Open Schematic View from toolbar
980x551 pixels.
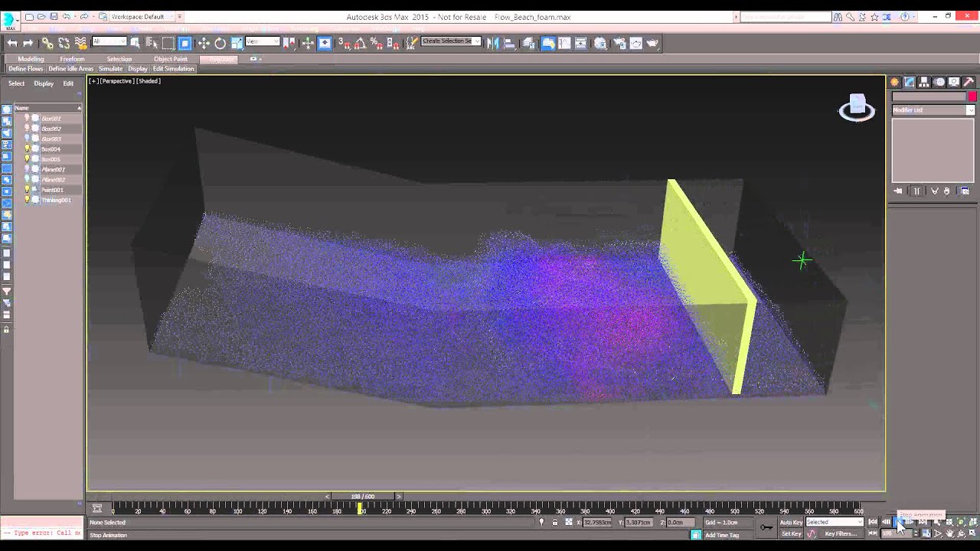tap(581, 44)
